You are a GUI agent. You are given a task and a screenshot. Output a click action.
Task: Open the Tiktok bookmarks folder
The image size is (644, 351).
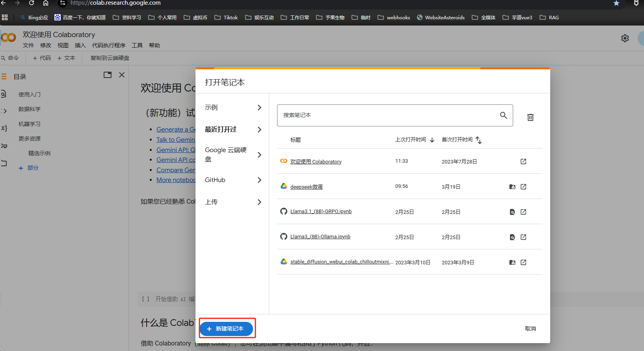pyautogui.click(x=226, y=17)
